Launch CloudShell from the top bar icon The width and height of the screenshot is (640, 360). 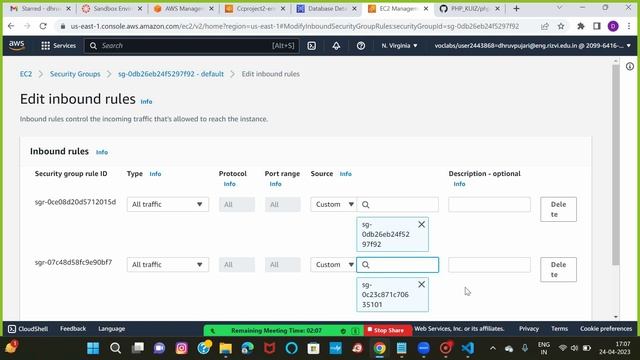pyautogui.click(x=311, y=46)
